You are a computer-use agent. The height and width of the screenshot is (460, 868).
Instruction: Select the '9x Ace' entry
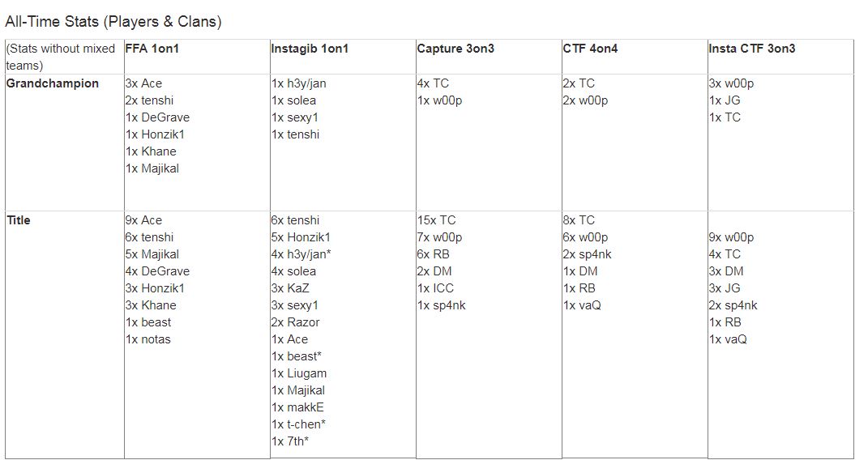(143, 220)
